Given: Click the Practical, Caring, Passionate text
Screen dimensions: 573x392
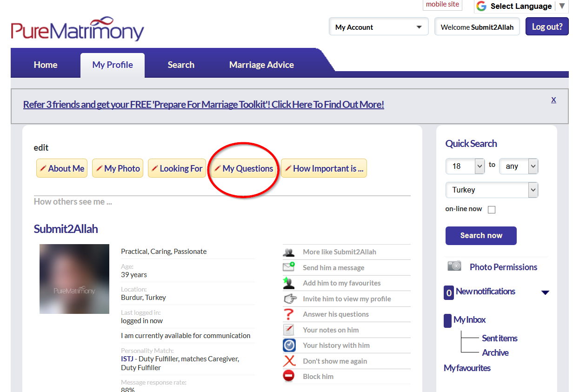Looking at the screenshot, I should (x=164, y=251).
